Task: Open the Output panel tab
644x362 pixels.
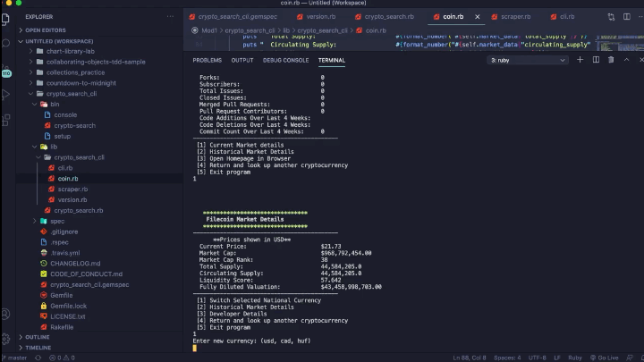Action: tap(241, 61)
